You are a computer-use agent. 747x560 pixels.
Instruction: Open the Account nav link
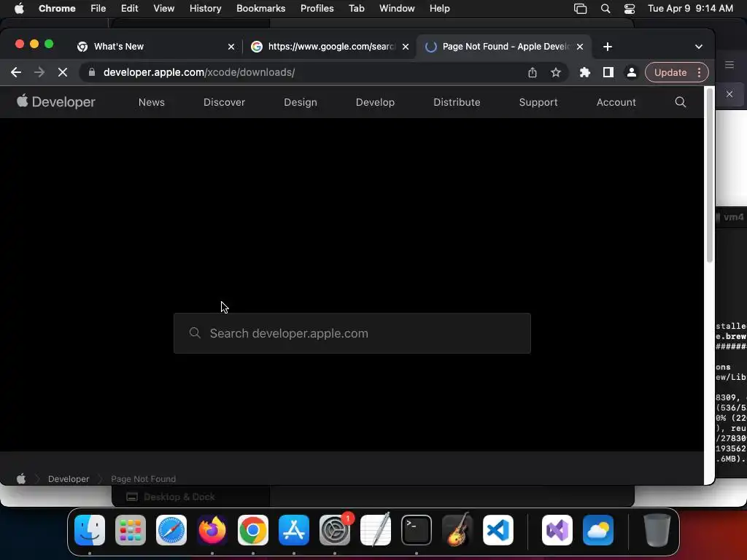(x=616, y=102)
